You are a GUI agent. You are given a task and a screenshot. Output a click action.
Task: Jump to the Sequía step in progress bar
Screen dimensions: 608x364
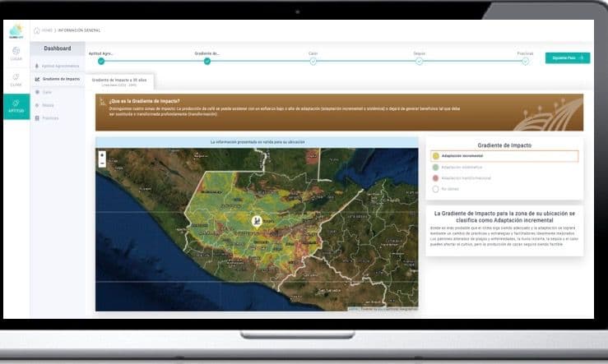(x=419, y=60)
